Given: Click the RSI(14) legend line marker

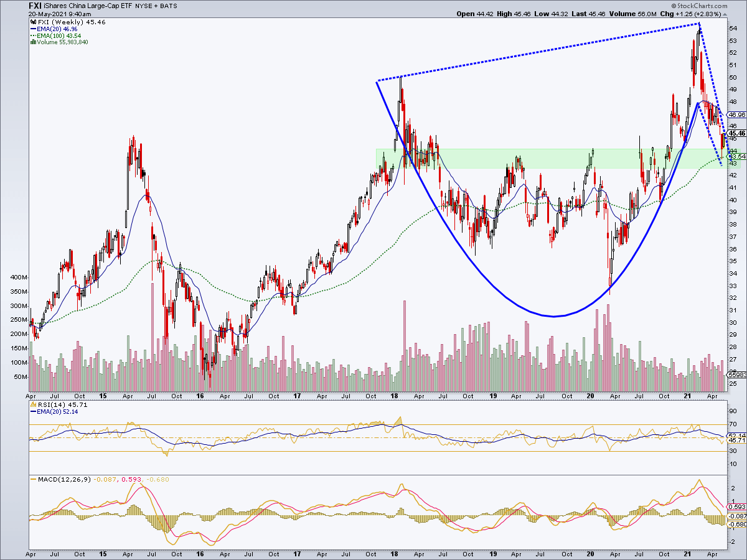Looking at the screenshot, I should click(x=33, y=405).
